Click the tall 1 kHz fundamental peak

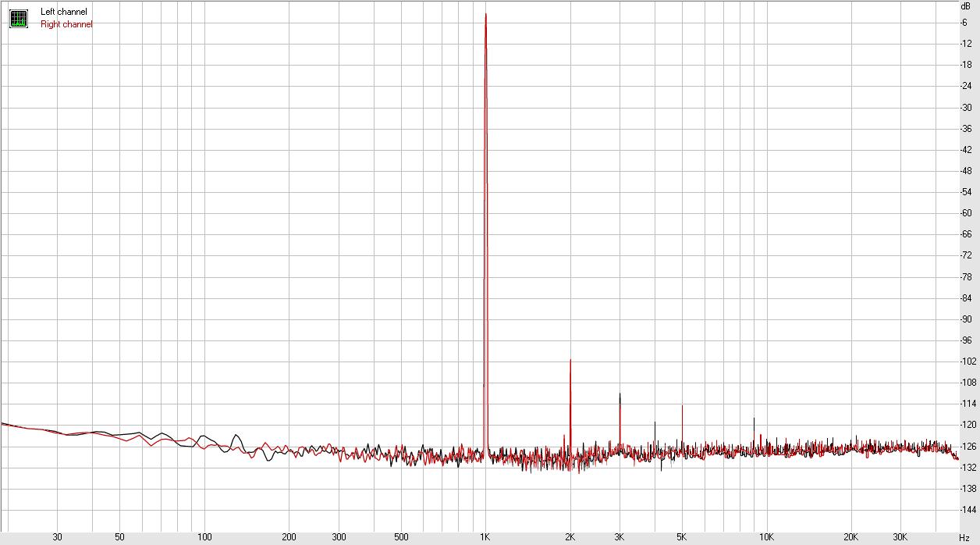(486, 234)
